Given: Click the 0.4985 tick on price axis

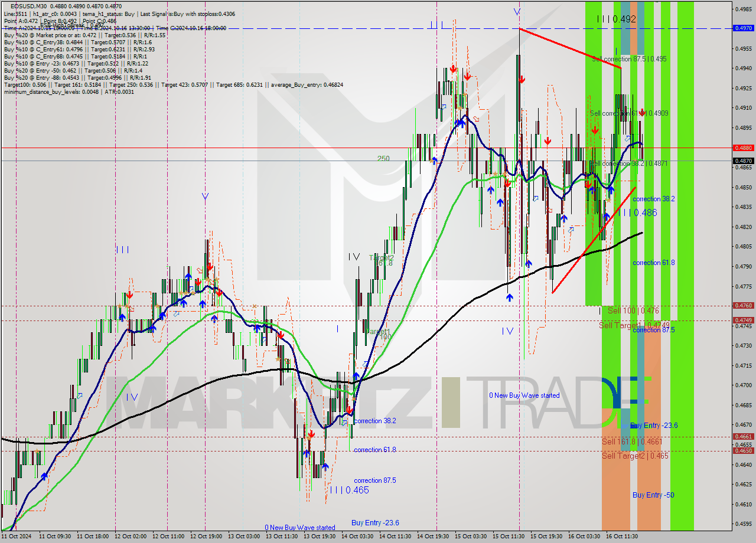Looking at the screenshot, I should coord(742,9).
